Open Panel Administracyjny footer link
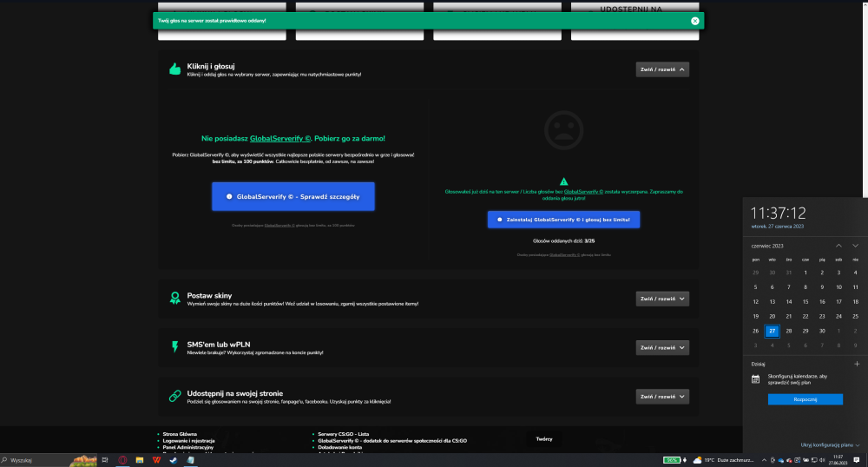 point(188,447)
